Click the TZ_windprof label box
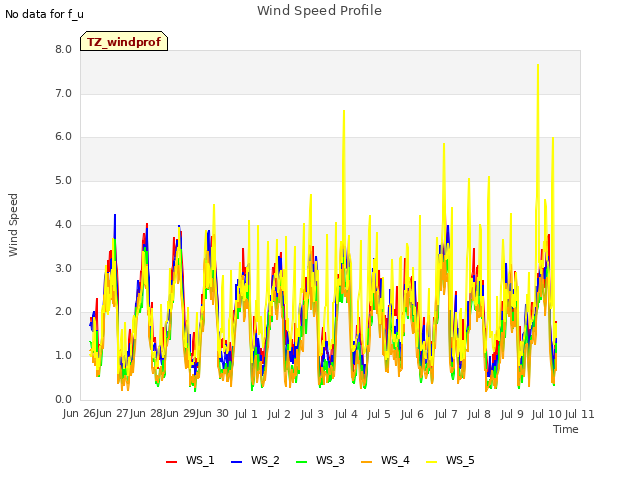The width and height of the screenshot is (640, 480). (124, 41)
